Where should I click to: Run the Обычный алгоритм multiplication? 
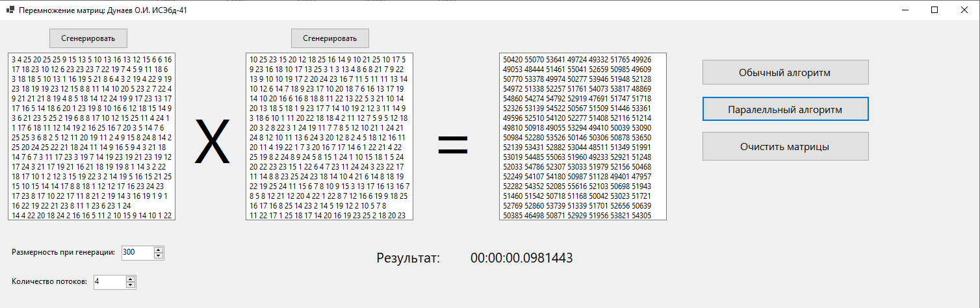(785, 72)
